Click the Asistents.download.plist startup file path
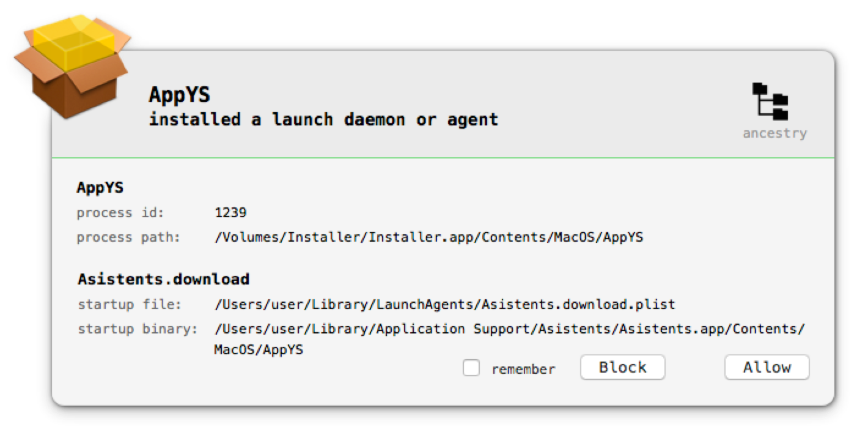The height and width of the screenshot is (435, 868). point(444,304)
